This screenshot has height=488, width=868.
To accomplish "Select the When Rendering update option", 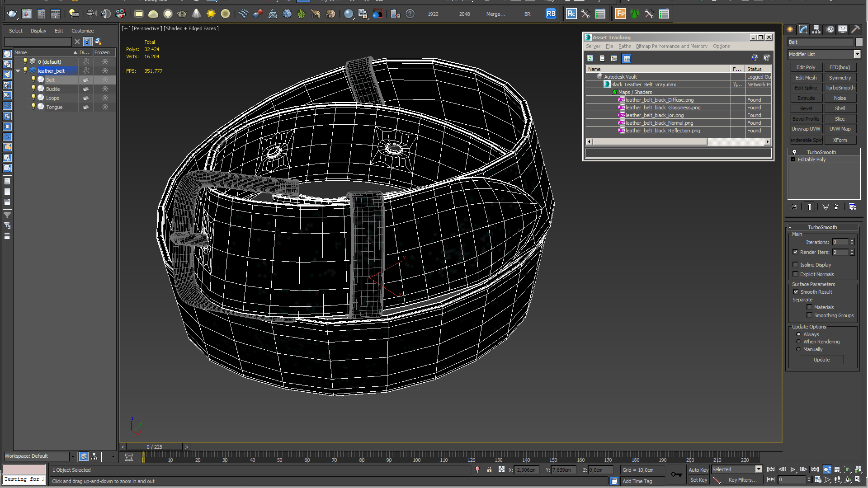I will coord(798,342).
